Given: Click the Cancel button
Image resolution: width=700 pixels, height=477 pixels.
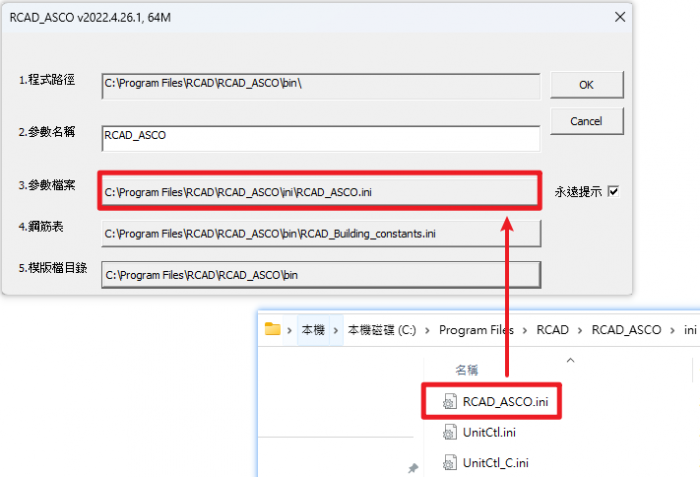Looking at the screenshot, I should point(587,121).
